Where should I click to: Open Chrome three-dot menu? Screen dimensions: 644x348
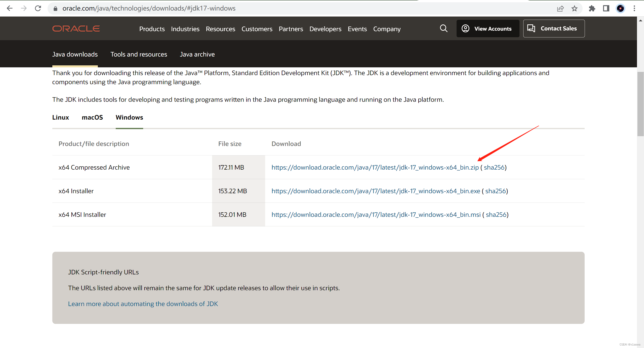tap(634, 9)
